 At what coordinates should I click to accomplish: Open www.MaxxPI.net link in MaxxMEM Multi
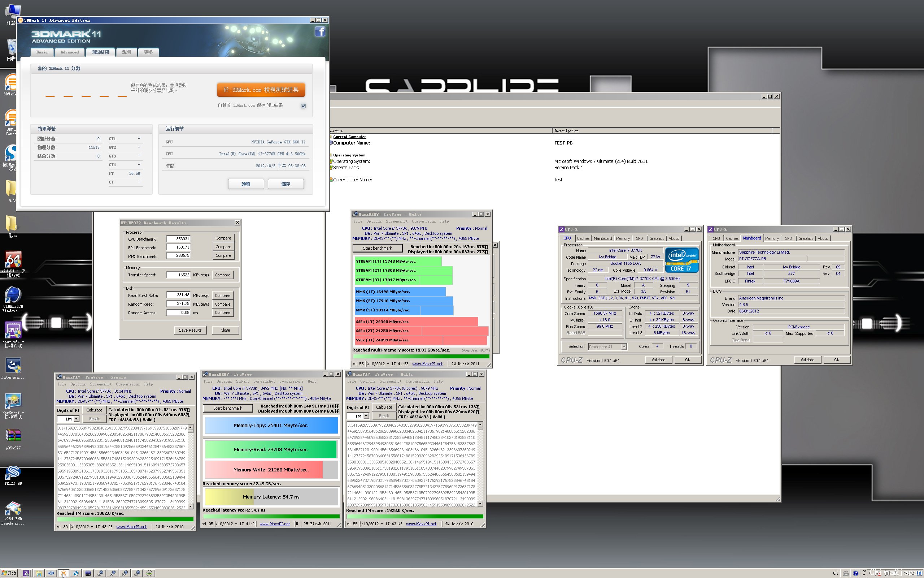pos(427,364)
